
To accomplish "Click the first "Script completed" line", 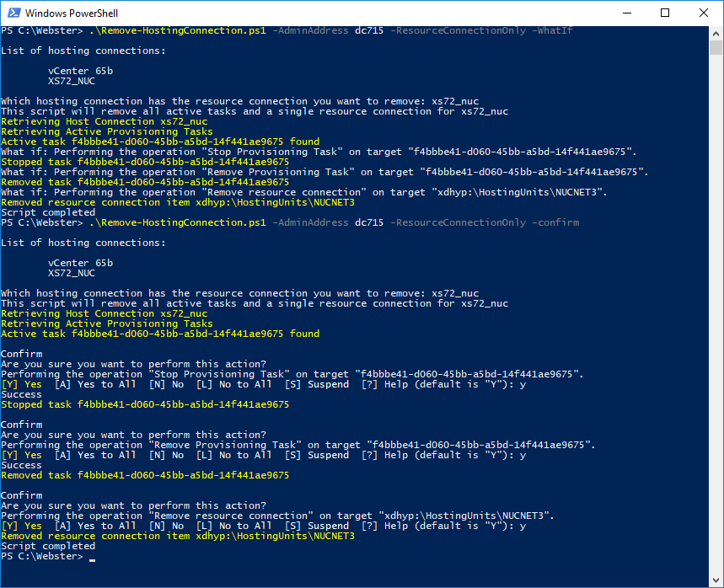I will [x=48, y=212].
